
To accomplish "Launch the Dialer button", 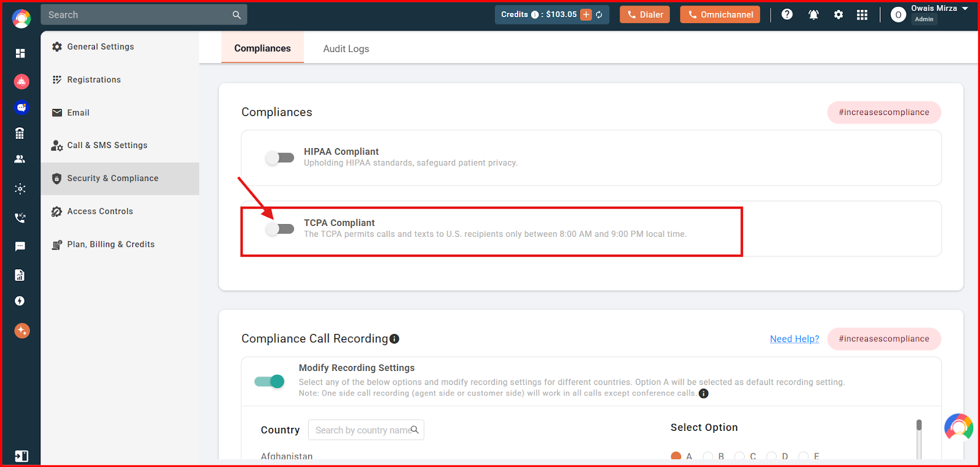I will 645,15.
